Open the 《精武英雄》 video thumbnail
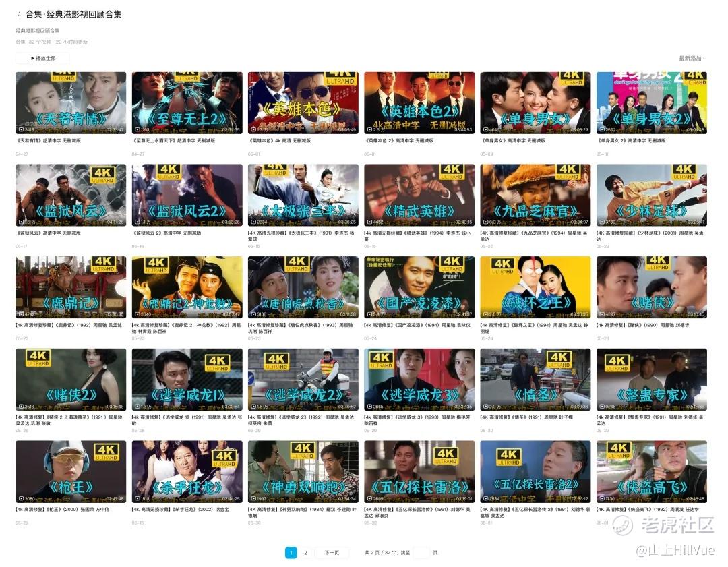 (x=419, y=195)
